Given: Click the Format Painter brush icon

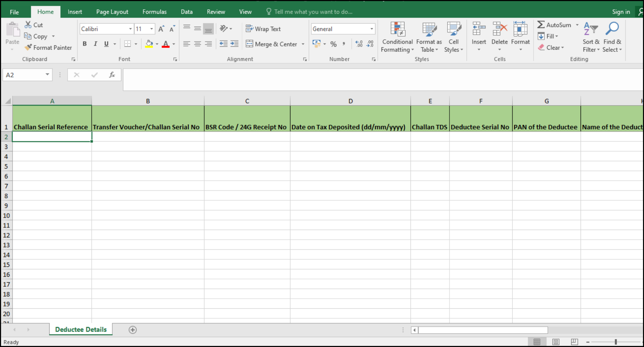Looking at the screenshot, I should click(x=28, y=47).
